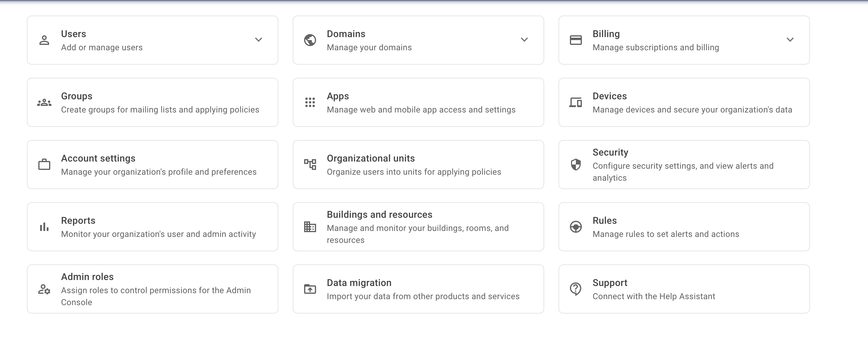This screenshot has height=353, width=868.
Task: Click the Admin roles person-gear icon
Action: [x=44, y=289]
